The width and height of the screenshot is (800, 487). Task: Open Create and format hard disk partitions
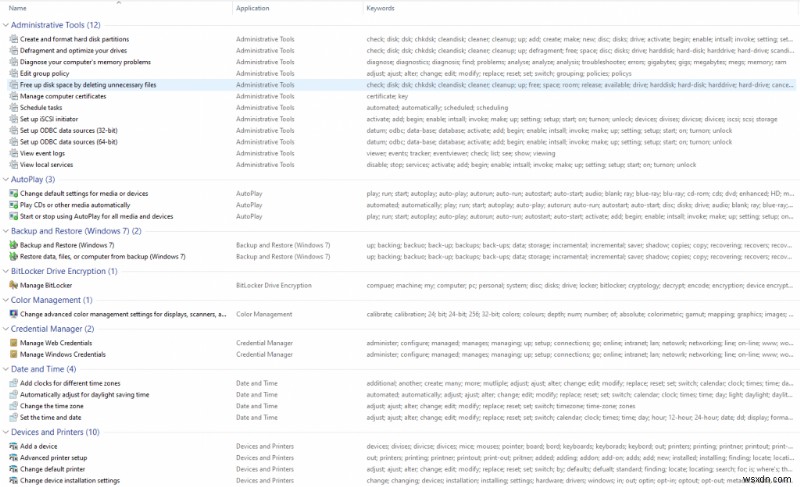(x=74, y=39)
